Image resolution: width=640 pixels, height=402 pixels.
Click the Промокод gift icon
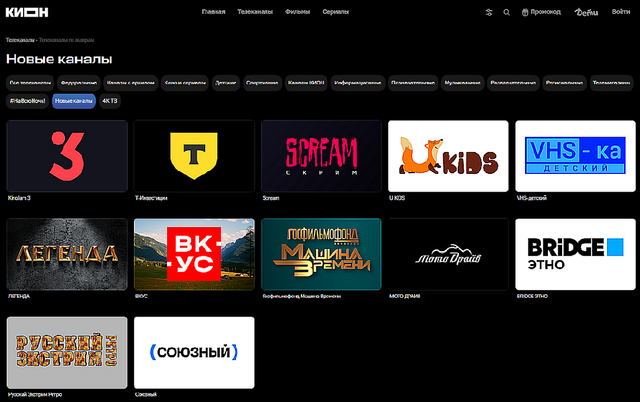525,12
